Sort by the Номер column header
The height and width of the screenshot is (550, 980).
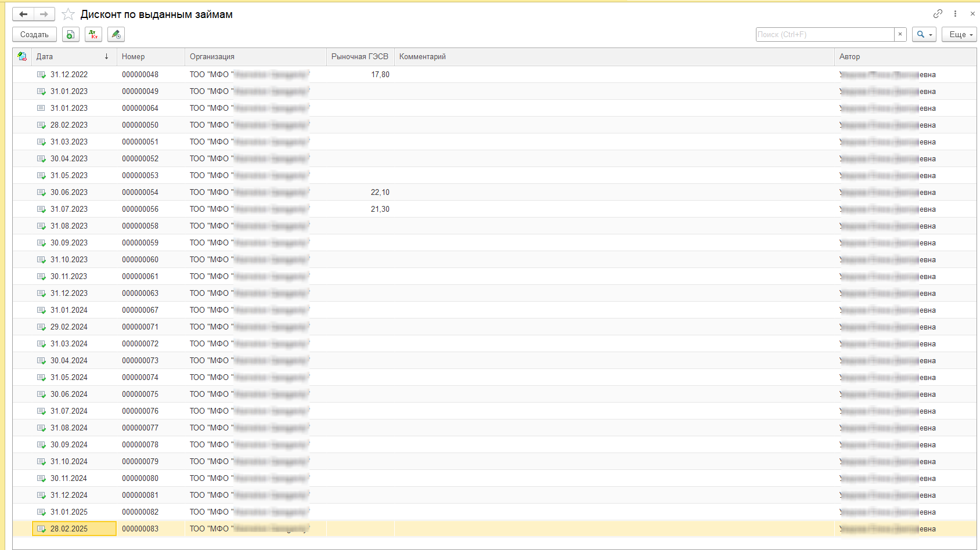(150, 56)
